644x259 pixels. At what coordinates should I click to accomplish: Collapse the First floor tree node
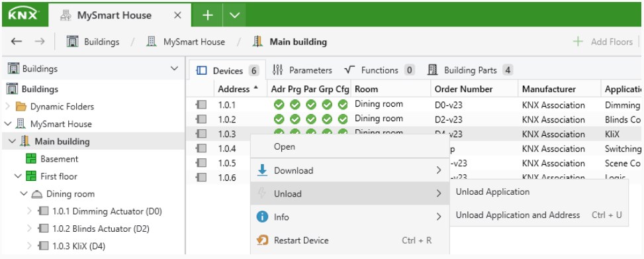(18, 176)
